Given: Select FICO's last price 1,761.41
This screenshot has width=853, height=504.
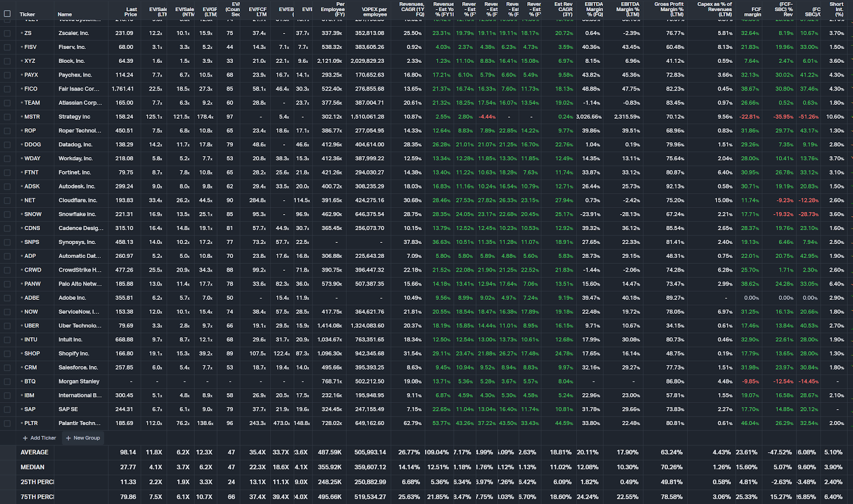Looking at the screenshot, I should (123, 89).
